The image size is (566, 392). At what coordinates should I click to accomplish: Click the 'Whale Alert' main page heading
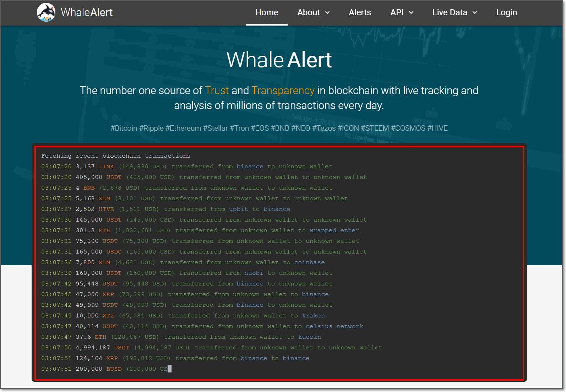[279, 60]
